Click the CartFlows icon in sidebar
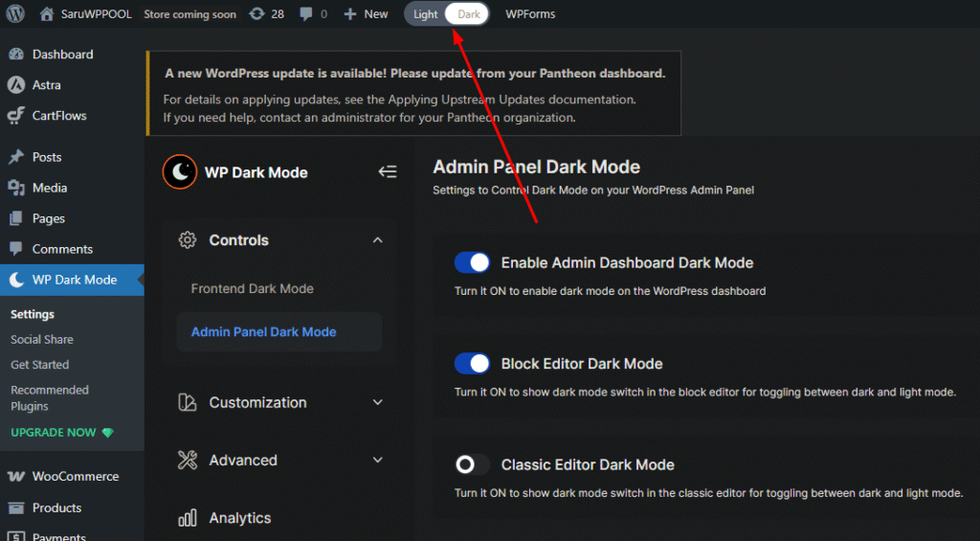The width and height of the screenshot is (980, 541). click(16, 115)
